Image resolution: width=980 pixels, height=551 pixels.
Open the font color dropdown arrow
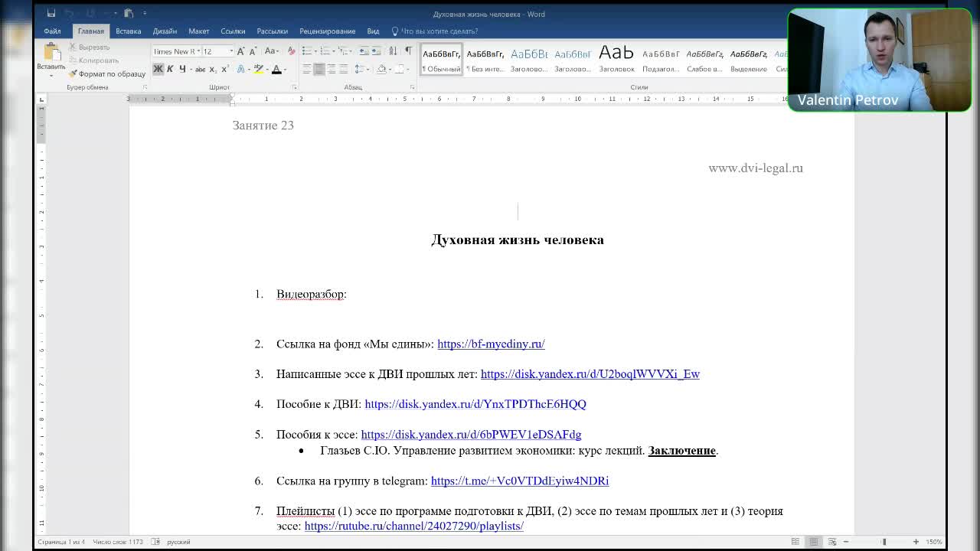point(285,69)
